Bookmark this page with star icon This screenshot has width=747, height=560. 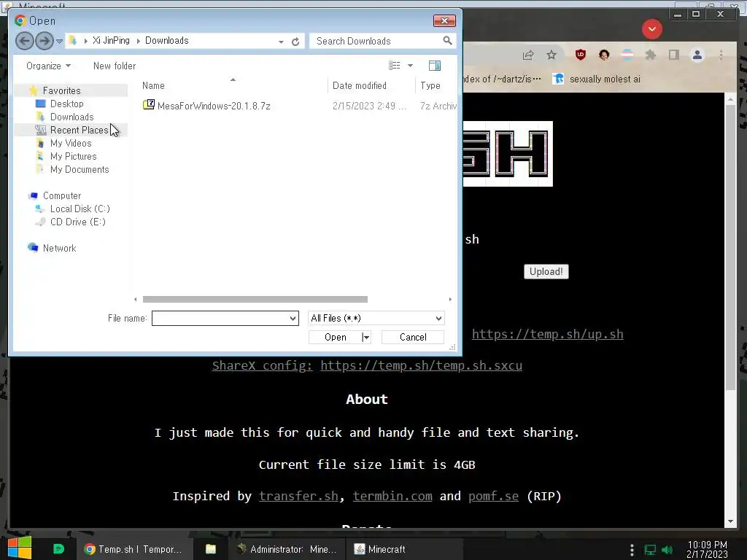tap(551, 55)
